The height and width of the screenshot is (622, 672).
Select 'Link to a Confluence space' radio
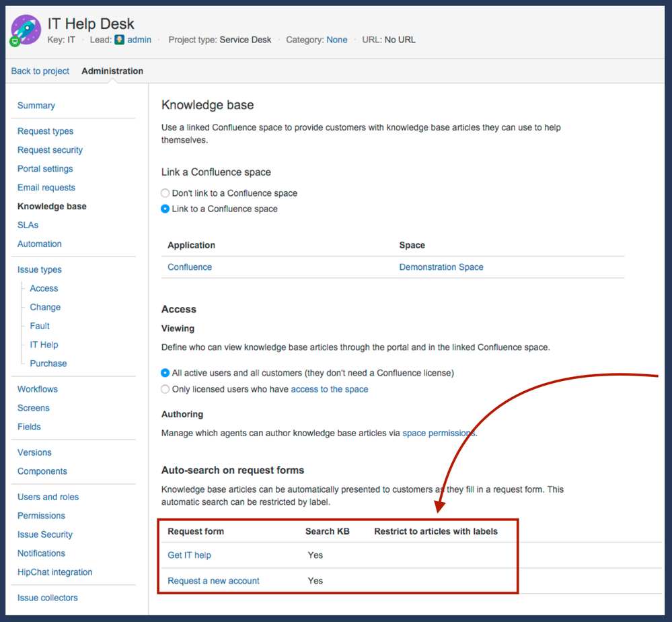[165, 209]
